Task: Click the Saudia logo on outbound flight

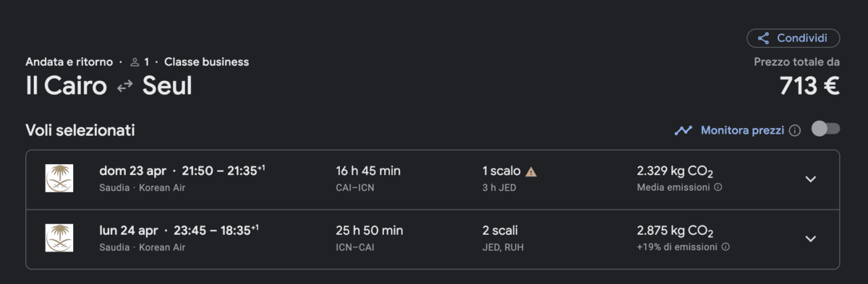Action: tap(59, 178)
